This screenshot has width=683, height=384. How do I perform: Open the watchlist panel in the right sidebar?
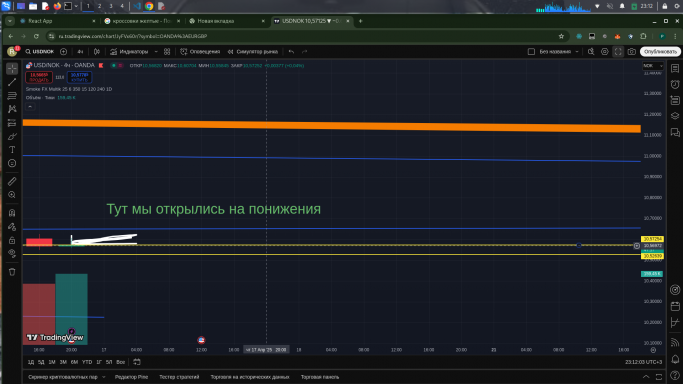pos(675,68)
